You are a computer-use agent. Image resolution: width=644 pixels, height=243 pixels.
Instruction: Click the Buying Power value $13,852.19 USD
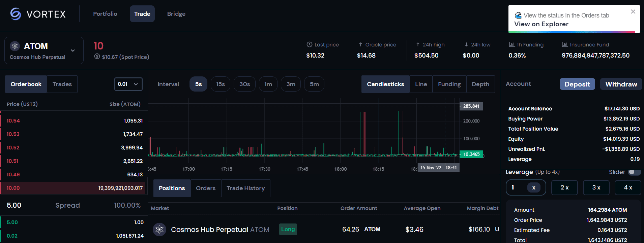pyautogui.click(x=621, y=118)
